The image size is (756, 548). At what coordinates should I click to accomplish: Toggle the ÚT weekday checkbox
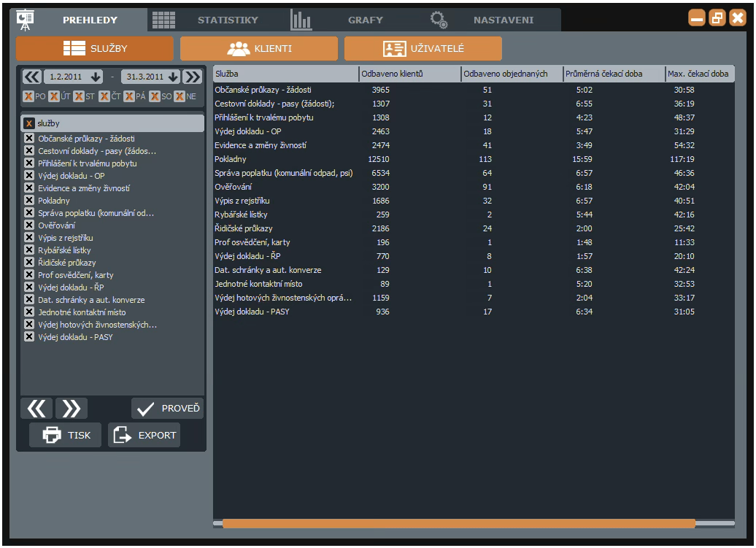pyautogui.click(x=54, y=96)
